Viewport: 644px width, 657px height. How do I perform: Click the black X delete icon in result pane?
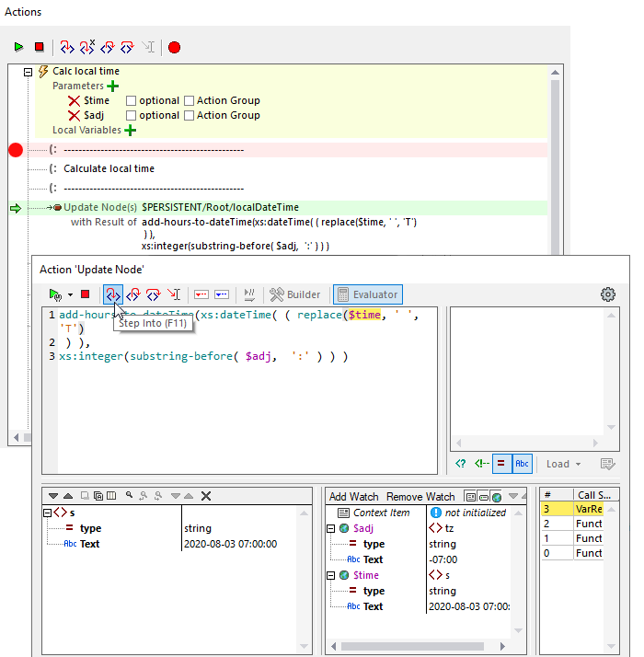point(206,496)
